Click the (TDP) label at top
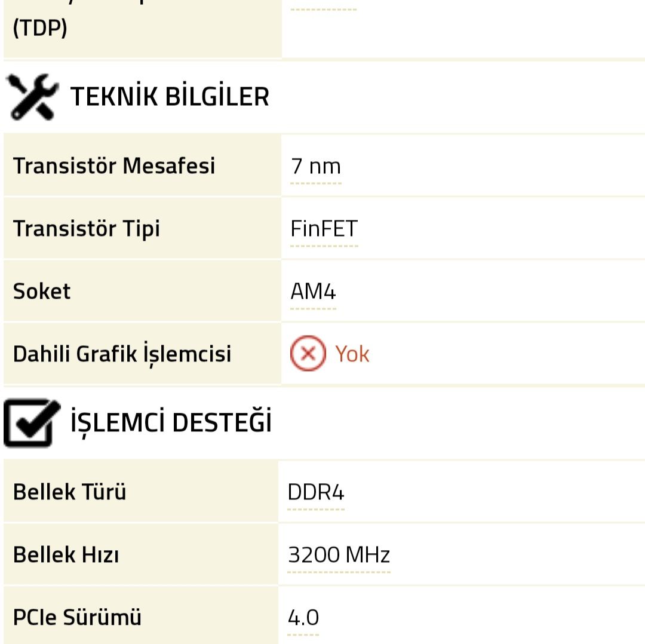The height and width of the screenshot is (644, 645). pos(39,29)
